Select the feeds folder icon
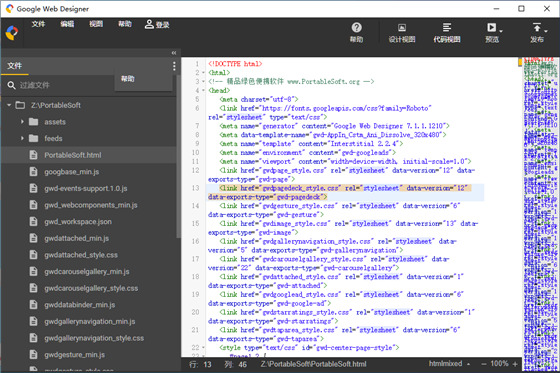560x373 pixels. [x=34, y=138]
